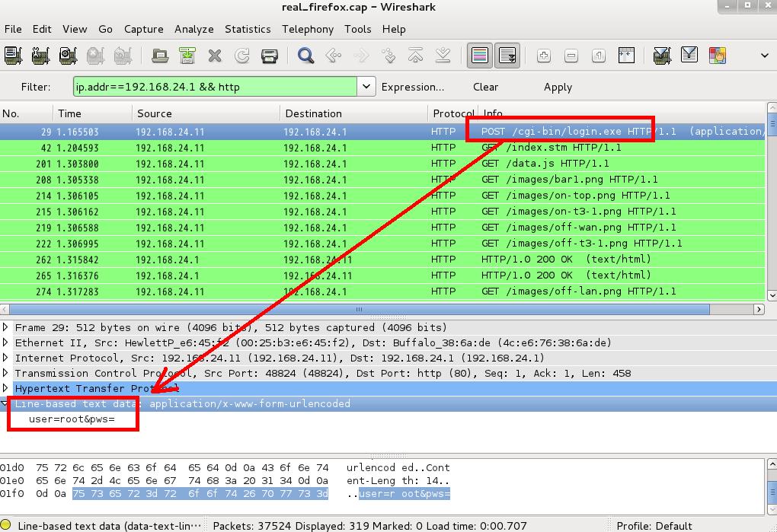Find a packet with magnifier icon
Screen dimensions: 777x532
[305, 56]
